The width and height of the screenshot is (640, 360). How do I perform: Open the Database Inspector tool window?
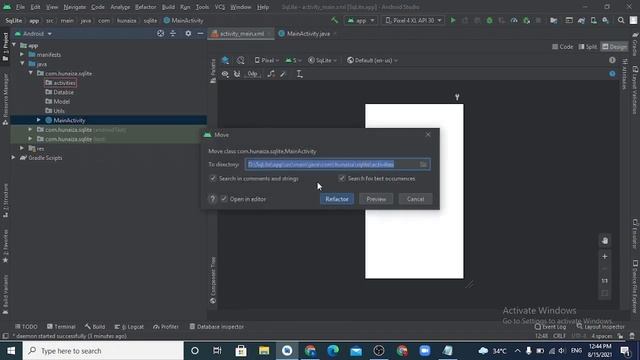[217, 327]
